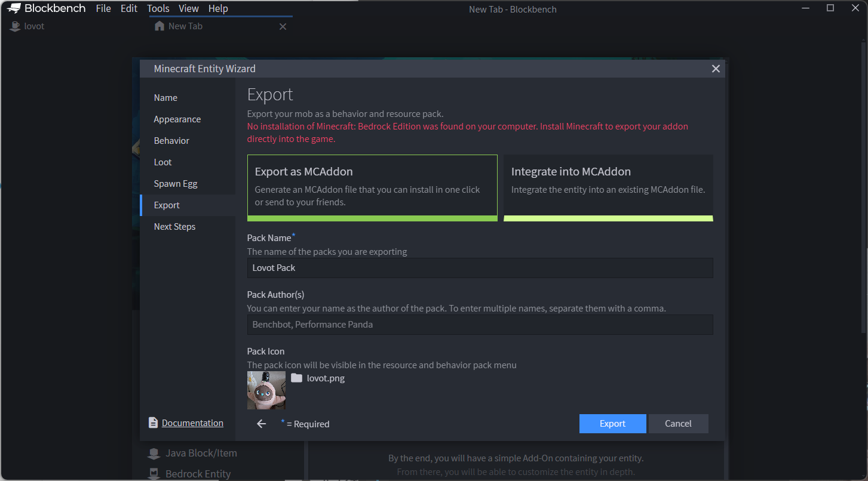The height and width of the screenshot is (481, 868).
Task: Maximize the Blockbench window
Action: [x=830, y=8]
